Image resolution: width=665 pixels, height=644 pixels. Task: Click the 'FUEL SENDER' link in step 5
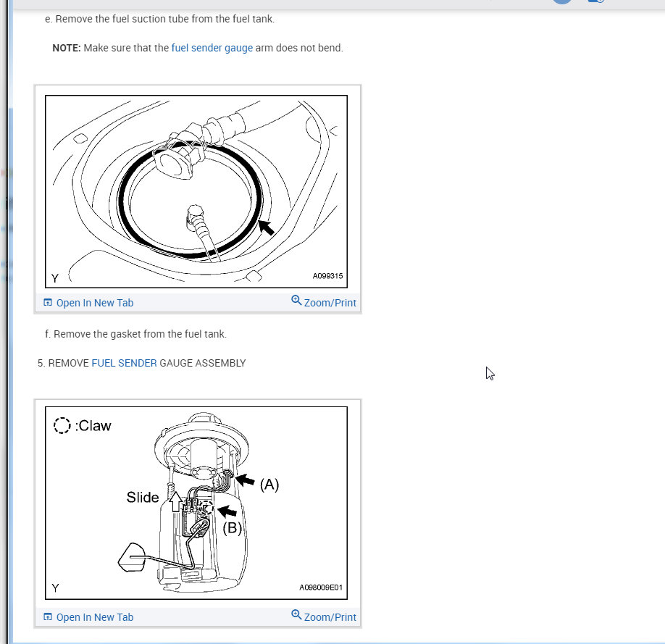pos(124,363)
